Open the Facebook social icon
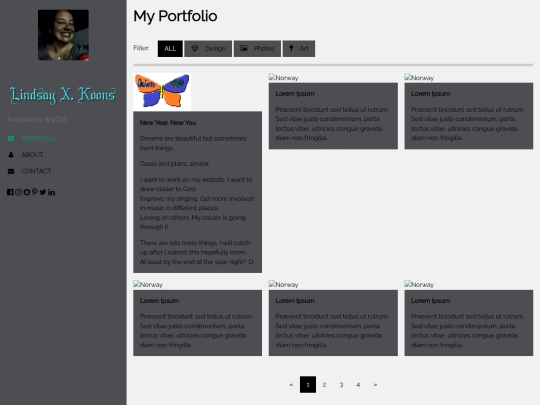This screenshot has width=540, height=405. [x=10, y=192]
